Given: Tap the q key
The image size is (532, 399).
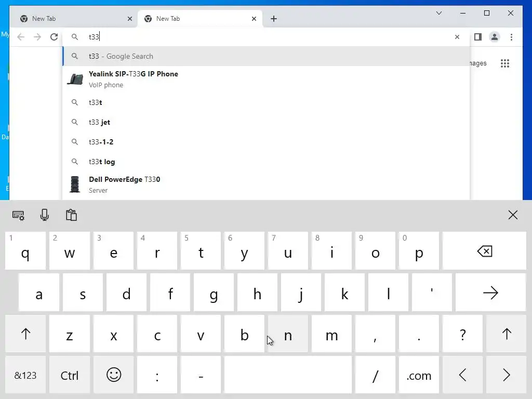Looking at the screenshot, I should (x=25, y=251).
